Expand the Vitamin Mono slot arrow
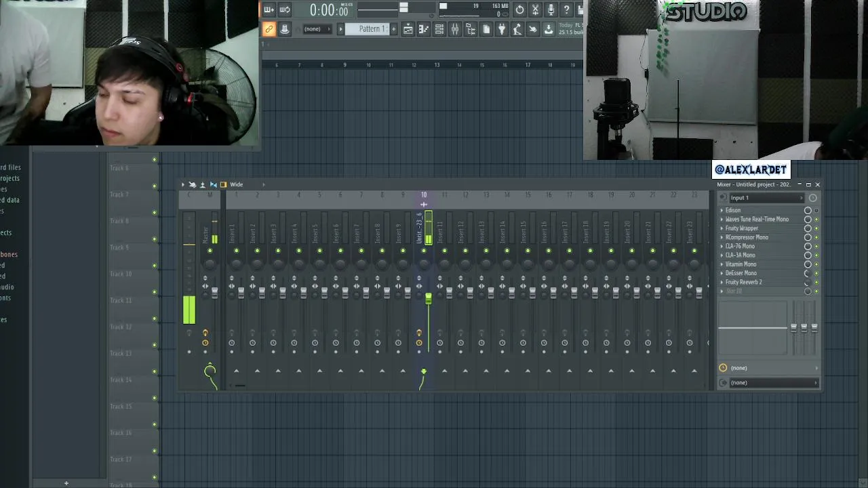 [x=722, y=264]
